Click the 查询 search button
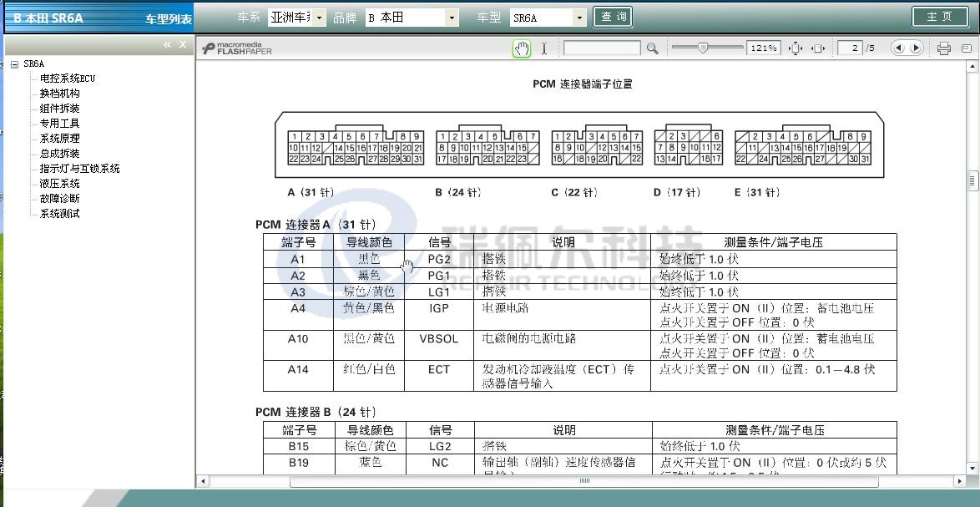 click(x=613, y=17)
